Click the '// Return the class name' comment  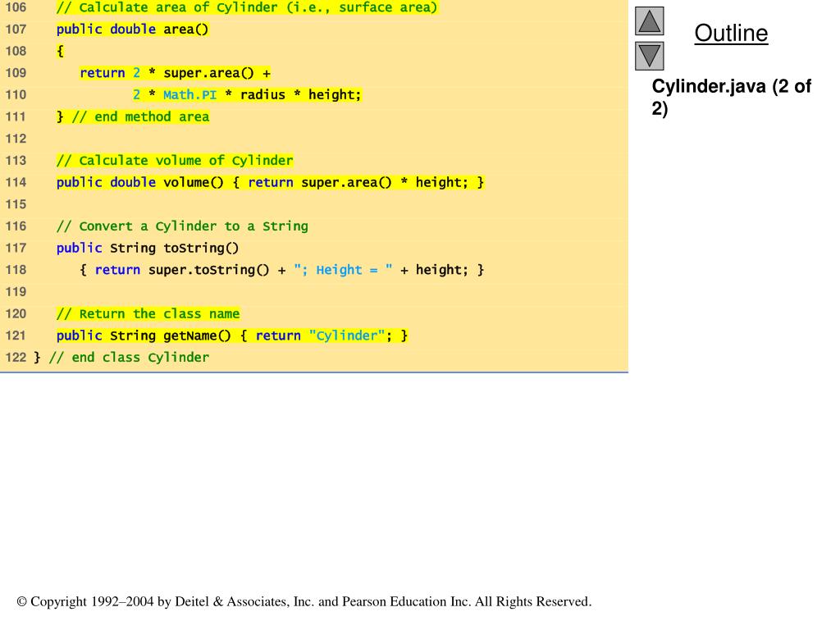(148, 314)
